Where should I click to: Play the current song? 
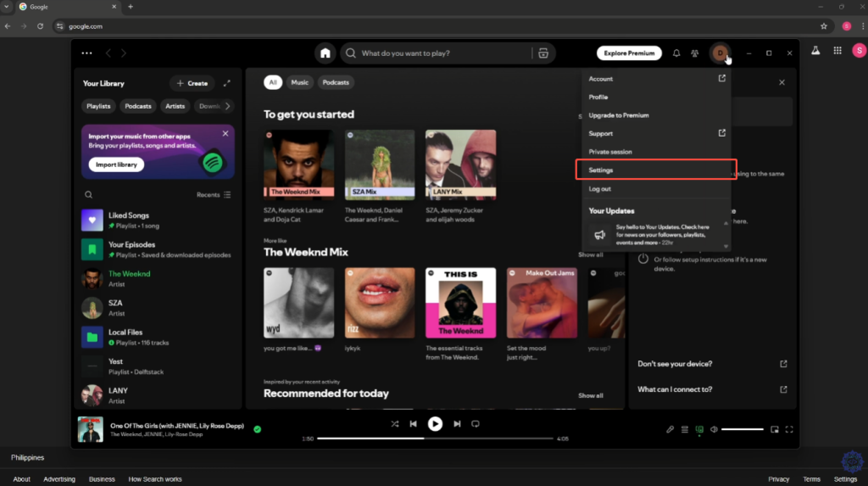[435, 424]
